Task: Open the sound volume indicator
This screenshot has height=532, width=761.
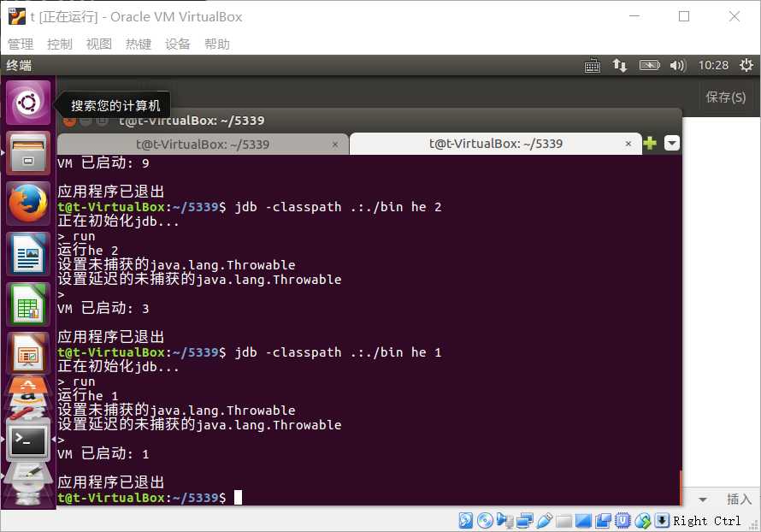Action: [x=677, y=65]
